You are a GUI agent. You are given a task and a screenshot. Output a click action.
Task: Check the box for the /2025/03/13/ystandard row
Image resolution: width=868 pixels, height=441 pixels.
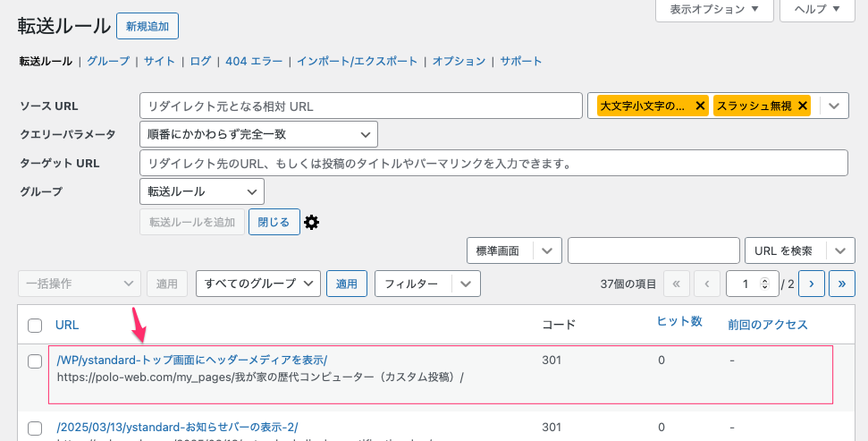click(x=35, y=428)
